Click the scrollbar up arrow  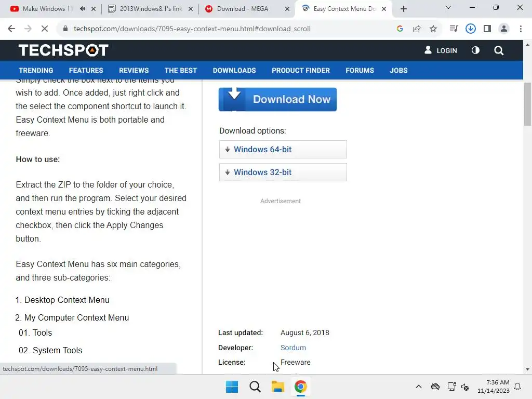(x=527, y=45)
